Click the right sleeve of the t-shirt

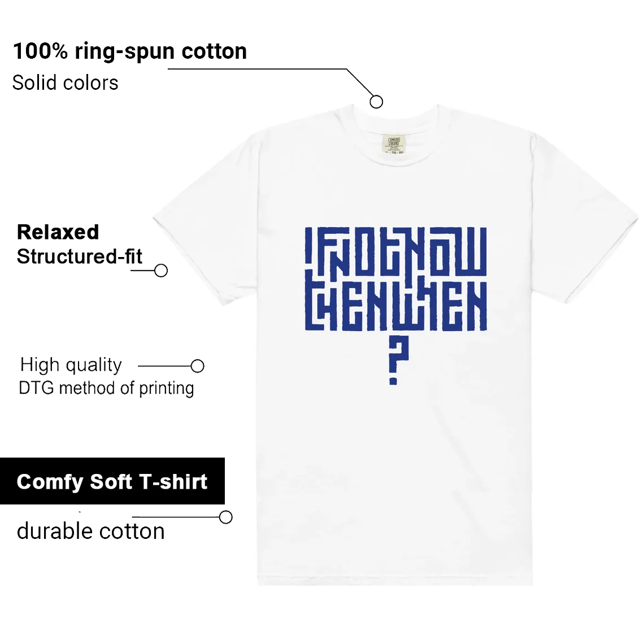[583, 222]
